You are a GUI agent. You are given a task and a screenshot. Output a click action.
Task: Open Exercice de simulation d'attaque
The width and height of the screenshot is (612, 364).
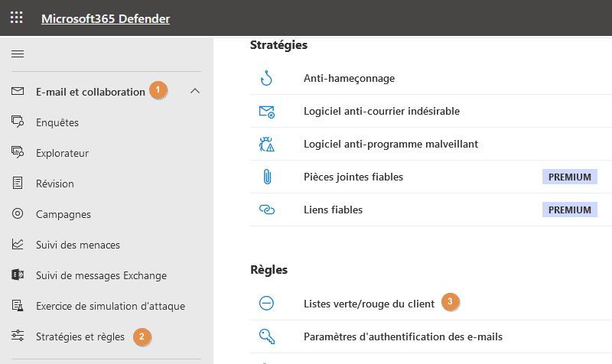pyautogui.click(x=110, y=306)
